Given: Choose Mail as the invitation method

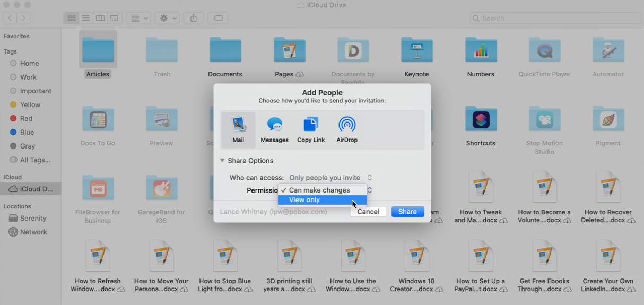Looking at the screenshot, I should coord(238,130).
